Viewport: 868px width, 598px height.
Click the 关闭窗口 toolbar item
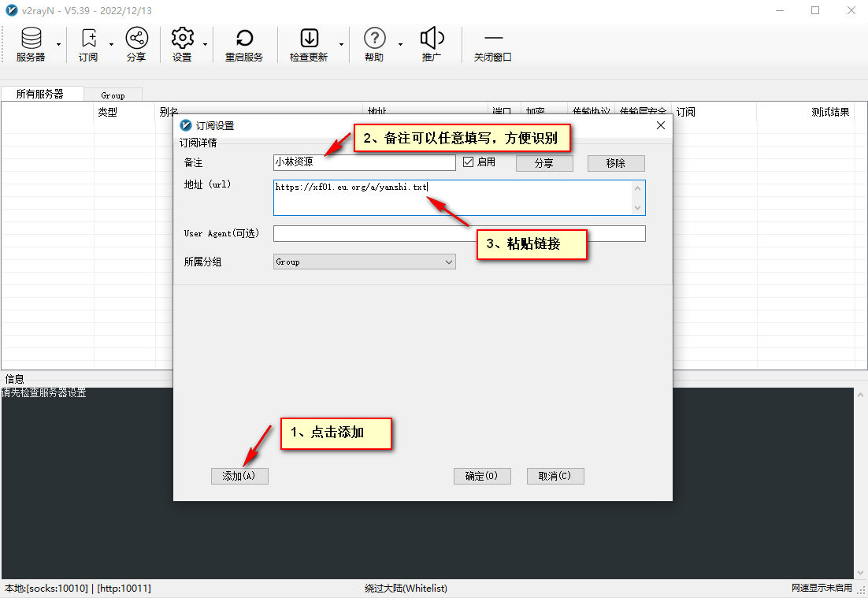coord(493,44)
